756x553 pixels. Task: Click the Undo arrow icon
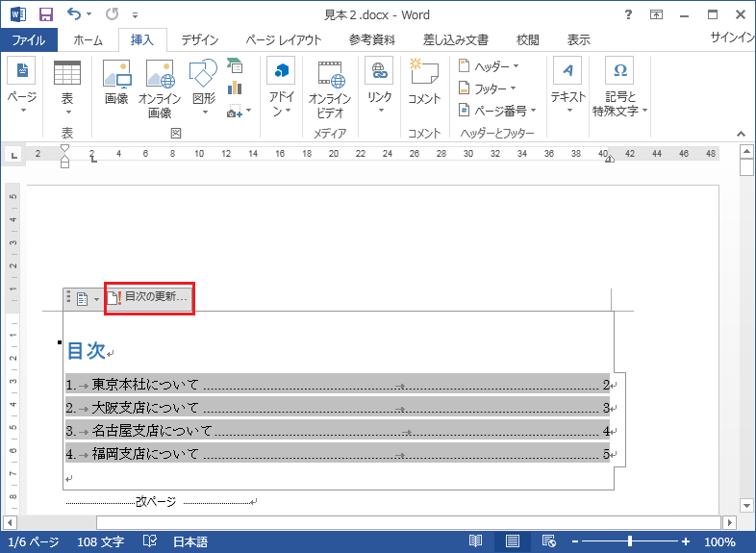pyautogui.click(x=75, y=14)
